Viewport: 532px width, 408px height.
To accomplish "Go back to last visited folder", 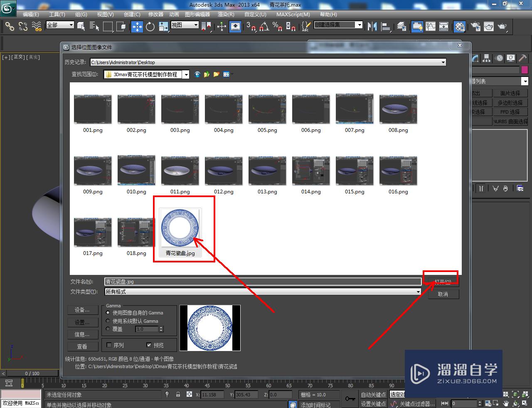I will (x=197, y=74).
